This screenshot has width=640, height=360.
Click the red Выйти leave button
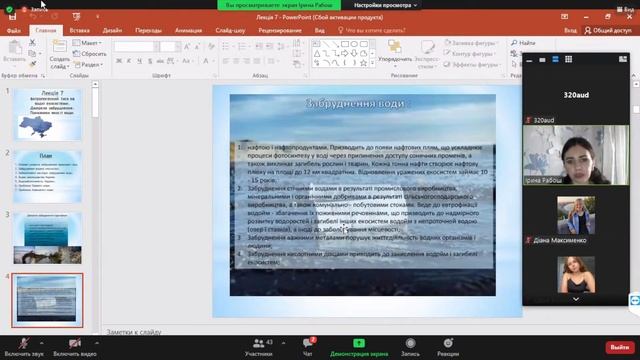click(620, 347)
